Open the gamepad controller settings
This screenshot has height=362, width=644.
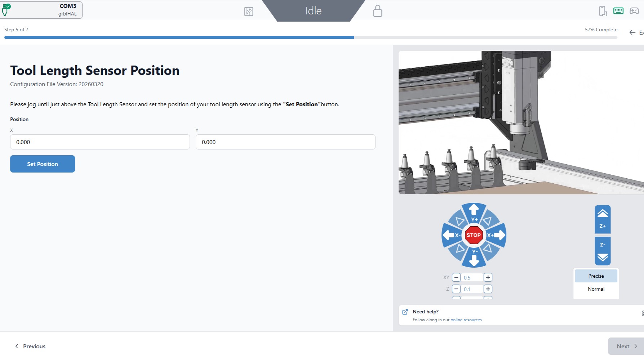coord(634,11)
